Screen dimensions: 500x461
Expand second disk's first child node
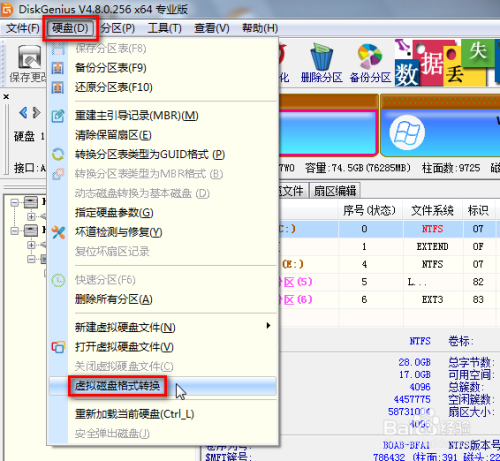(31, 245)
